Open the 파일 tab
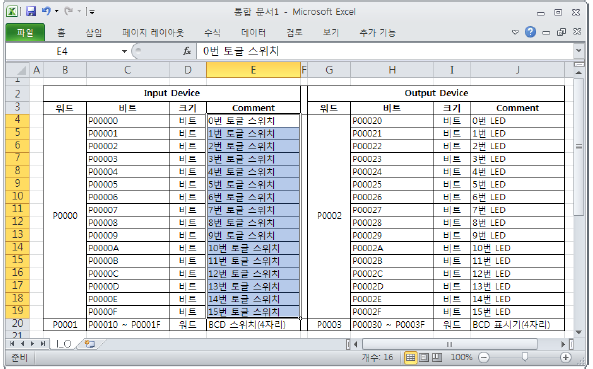593x369 pixels. click(x=25, y=33)
